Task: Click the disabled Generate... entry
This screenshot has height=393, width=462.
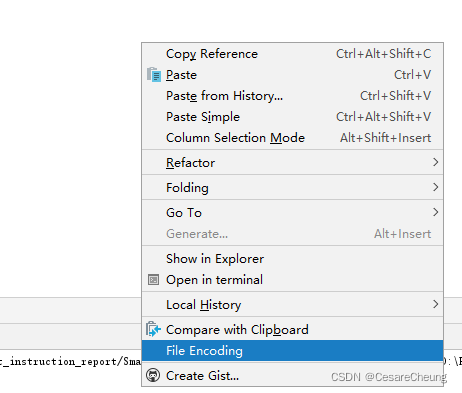Action: 292,234
